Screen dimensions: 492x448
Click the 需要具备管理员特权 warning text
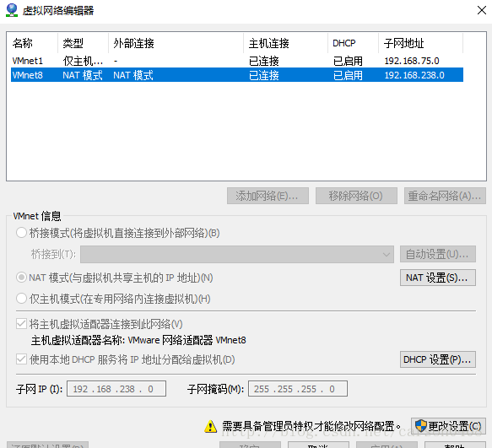click(x=311, y=426)
